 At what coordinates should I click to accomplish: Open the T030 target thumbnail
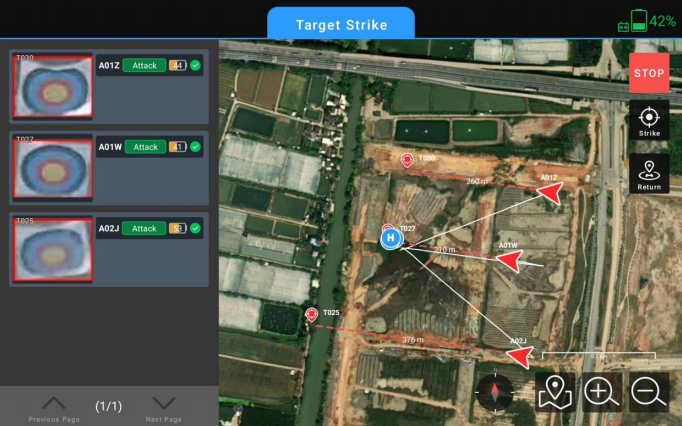point(52,86)
